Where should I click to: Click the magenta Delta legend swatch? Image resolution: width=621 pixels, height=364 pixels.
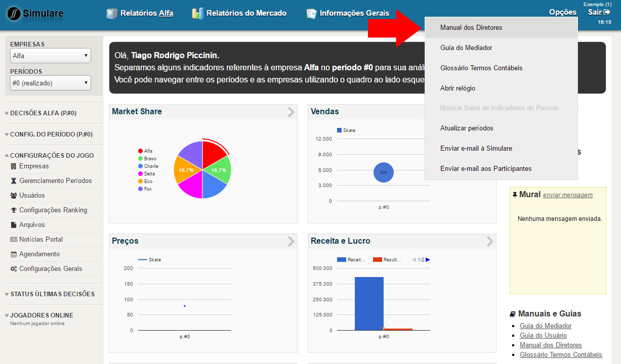point(140,174)
